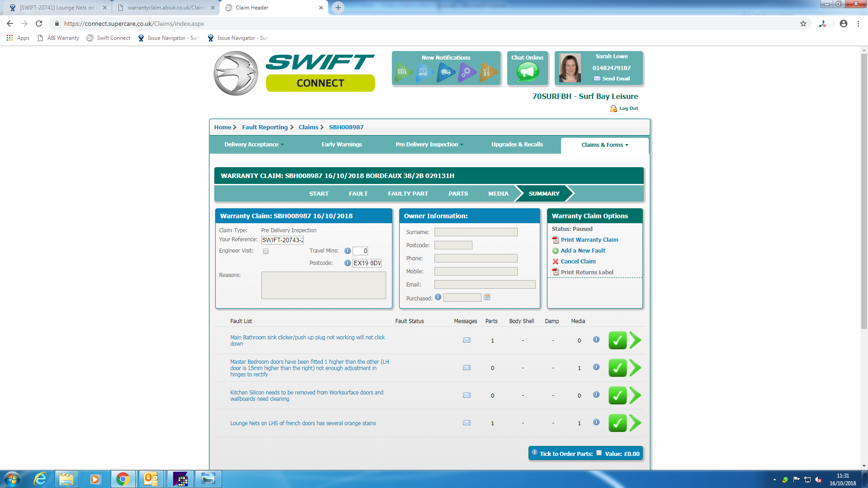Open the Claims & Forms dropdown tab

click(604, 145)
